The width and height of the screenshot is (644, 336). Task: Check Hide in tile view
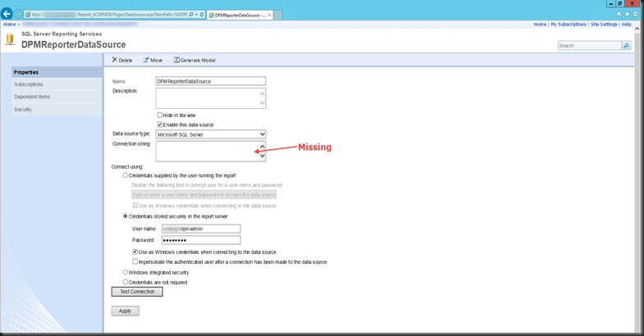(x=160, y=115)
